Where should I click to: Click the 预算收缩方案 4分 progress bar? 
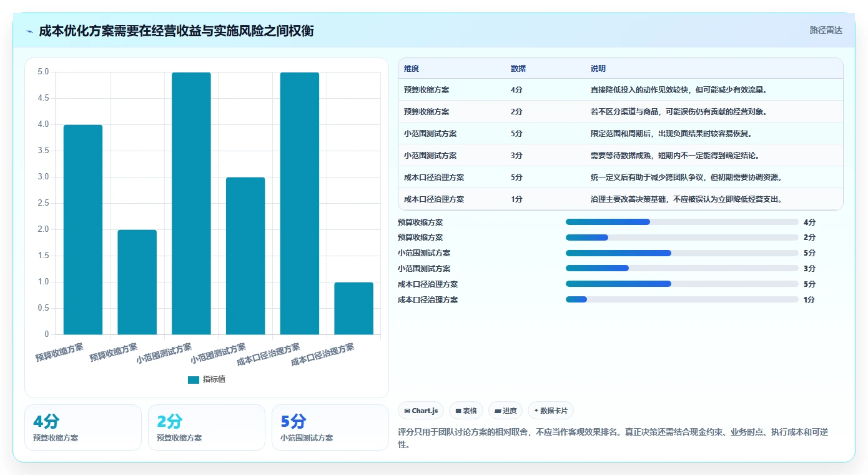pos(682,222)
